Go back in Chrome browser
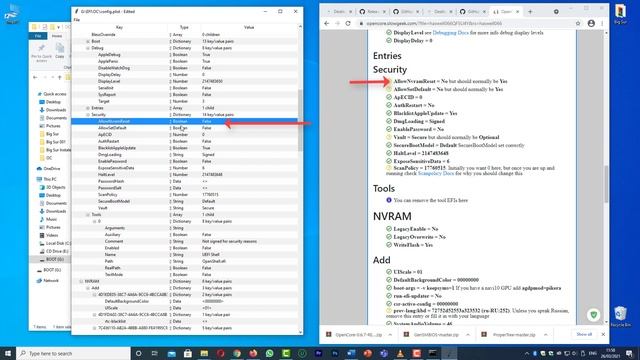 tap(327, 24)
